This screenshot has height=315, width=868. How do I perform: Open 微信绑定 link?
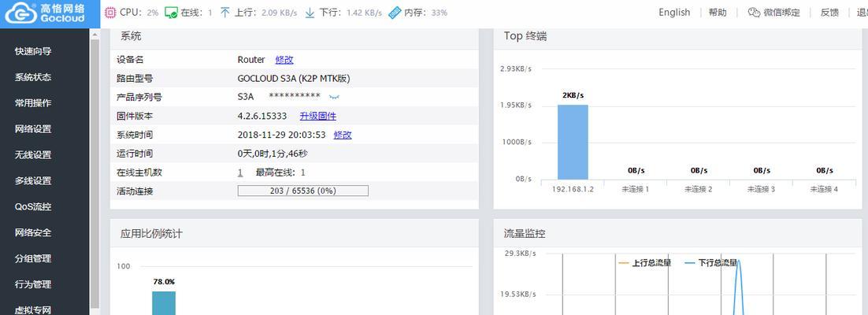(781, 13)
